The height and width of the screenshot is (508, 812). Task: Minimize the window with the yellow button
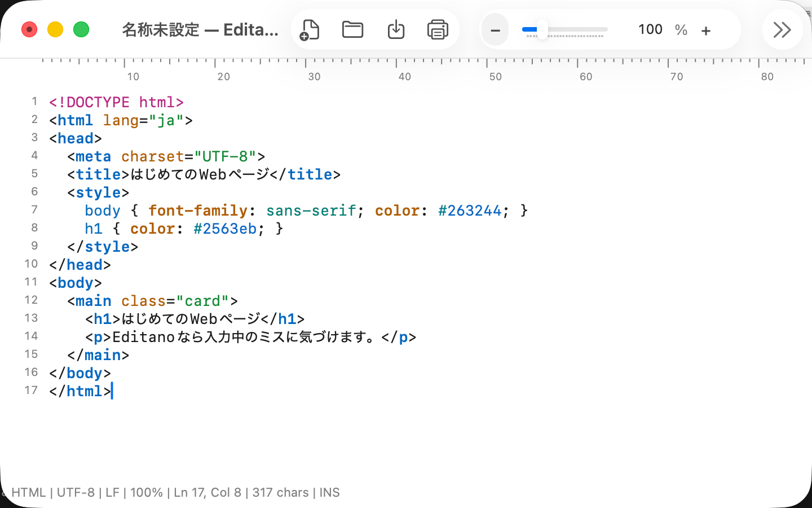(x=55, y=29)
